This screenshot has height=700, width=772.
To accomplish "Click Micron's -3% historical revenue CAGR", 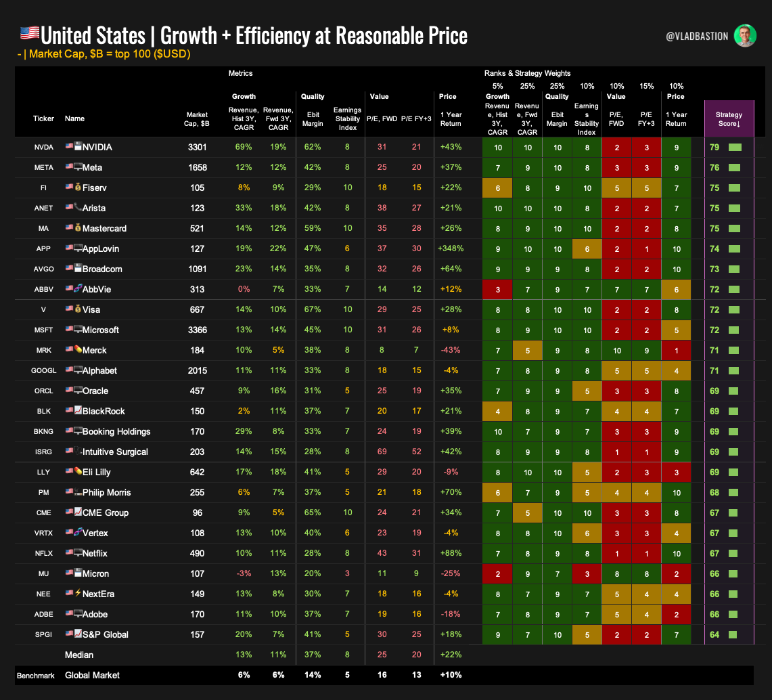I will coord(243,573).
